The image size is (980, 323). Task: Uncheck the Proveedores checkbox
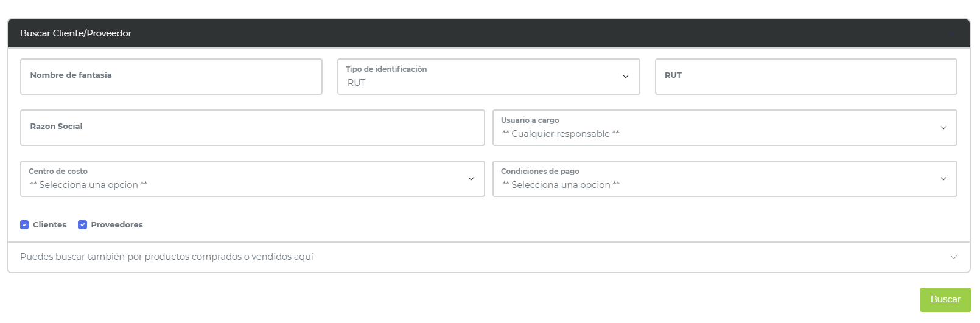pos(83,225)
